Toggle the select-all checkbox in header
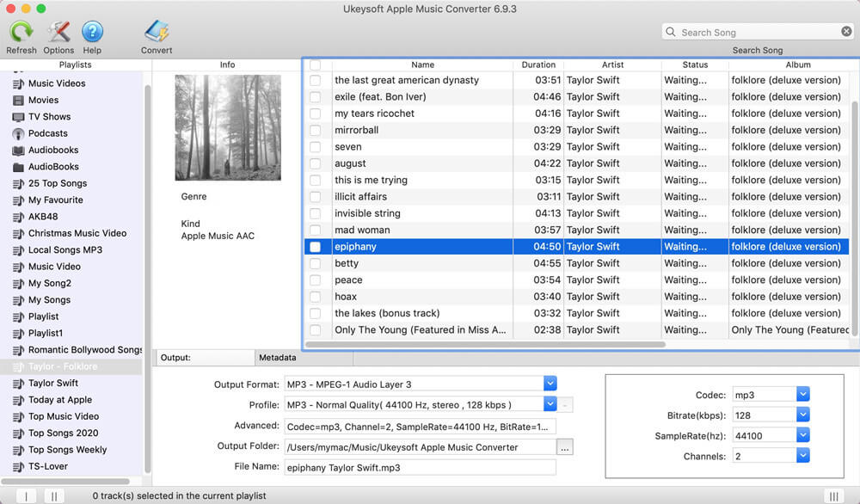This screenshot has width=860, height=504. point(315,65)
